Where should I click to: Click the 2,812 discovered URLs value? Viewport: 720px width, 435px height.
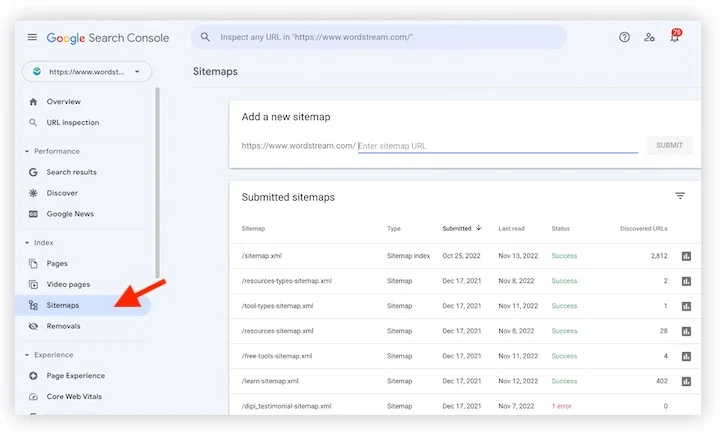tap(659, 256)
